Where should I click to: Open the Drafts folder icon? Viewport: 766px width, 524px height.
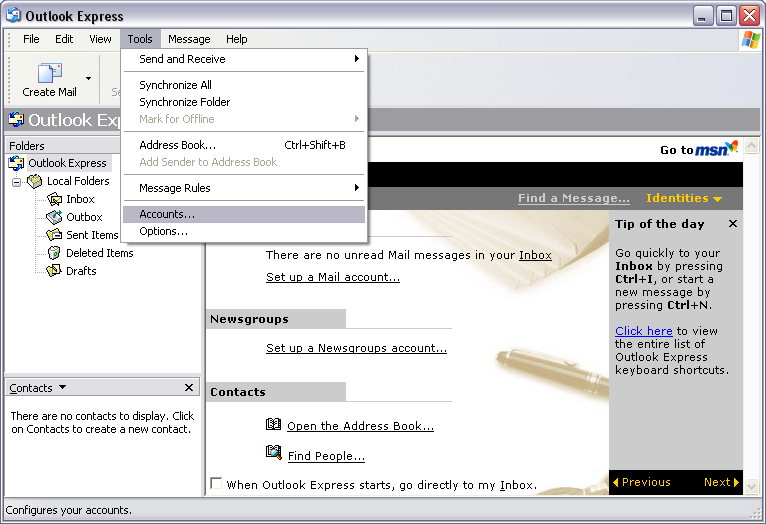click(54, 271)
